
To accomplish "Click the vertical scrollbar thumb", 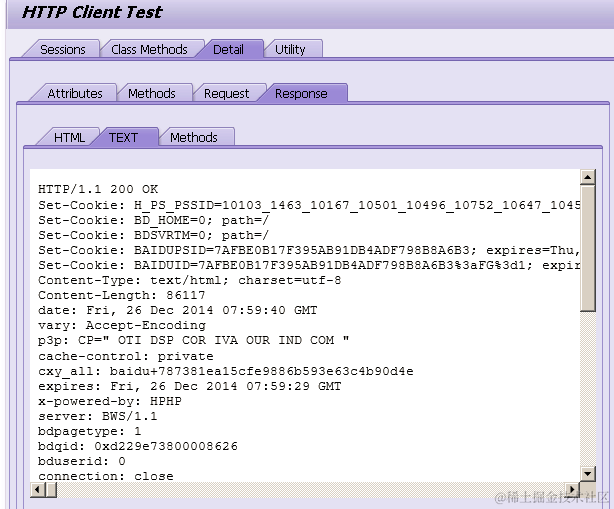I will (x=588, y=248).
